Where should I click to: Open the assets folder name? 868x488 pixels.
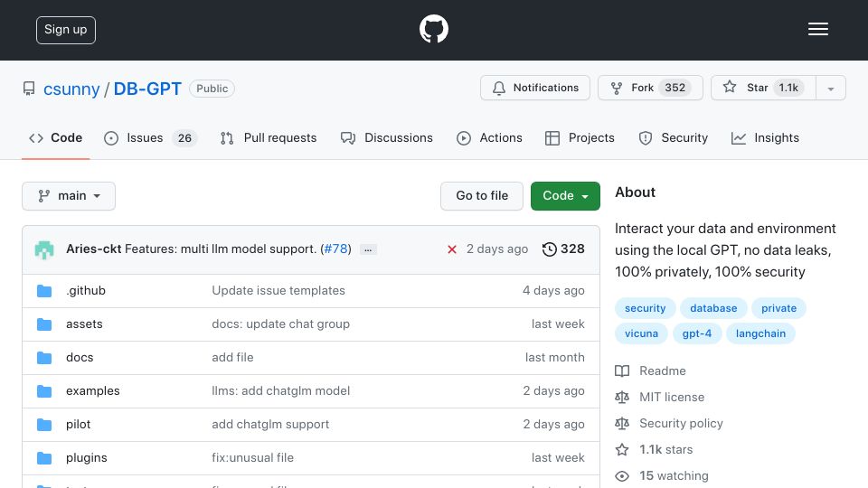point(84,324)
